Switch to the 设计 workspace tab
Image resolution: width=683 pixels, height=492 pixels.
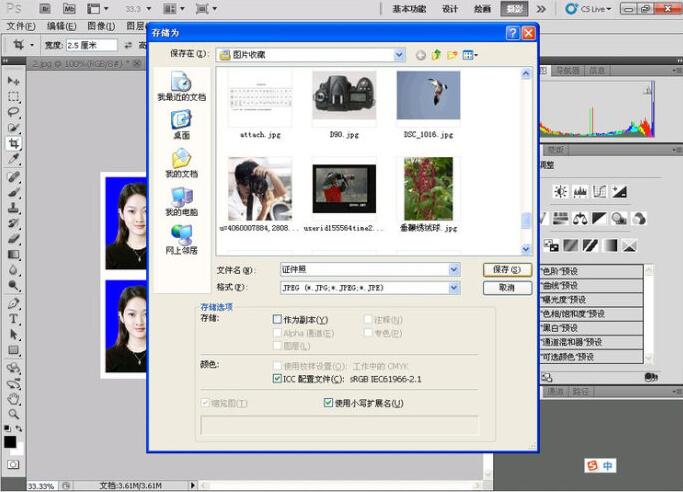[450, 8]
